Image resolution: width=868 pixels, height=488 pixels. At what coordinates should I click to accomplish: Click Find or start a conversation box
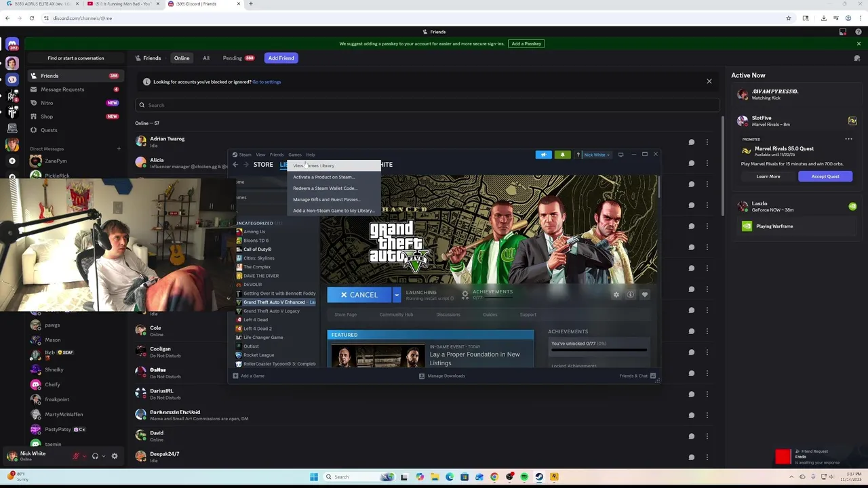pos(75,58)
